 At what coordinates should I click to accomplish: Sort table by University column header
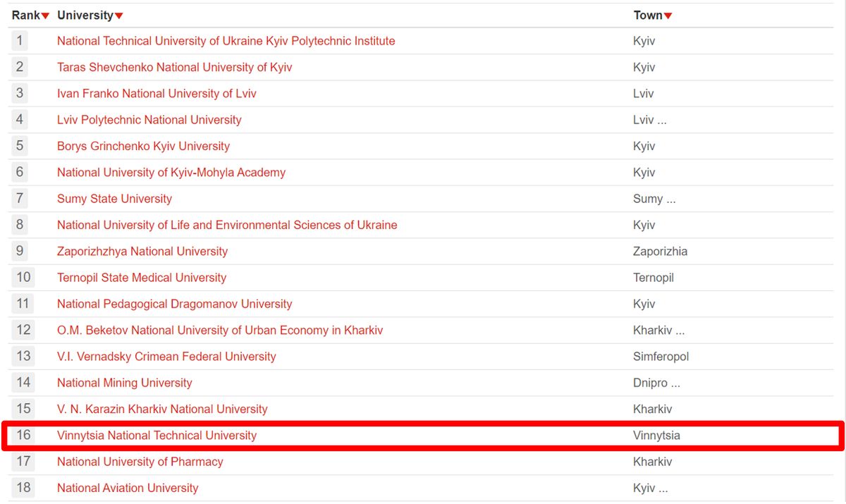pyautogui.click(x=90, y=16)
